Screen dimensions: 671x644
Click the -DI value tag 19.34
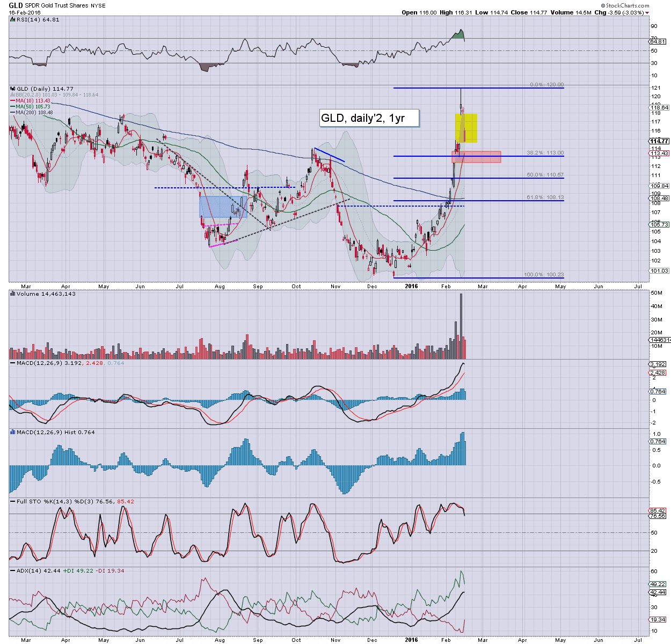[658, 619]
